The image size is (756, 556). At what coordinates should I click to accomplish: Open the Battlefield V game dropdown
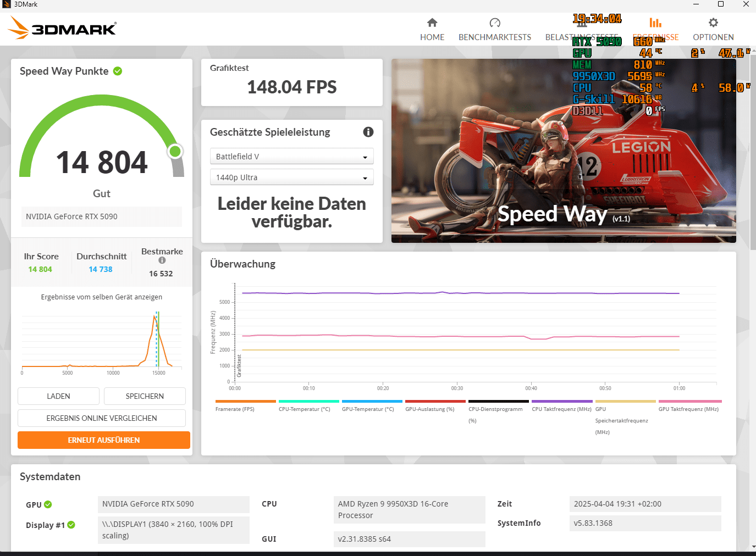(292, 156)
